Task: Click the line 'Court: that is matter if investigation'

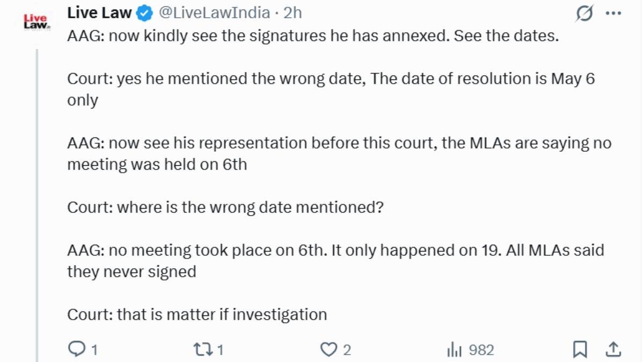Action: click(x=197, y=314)
